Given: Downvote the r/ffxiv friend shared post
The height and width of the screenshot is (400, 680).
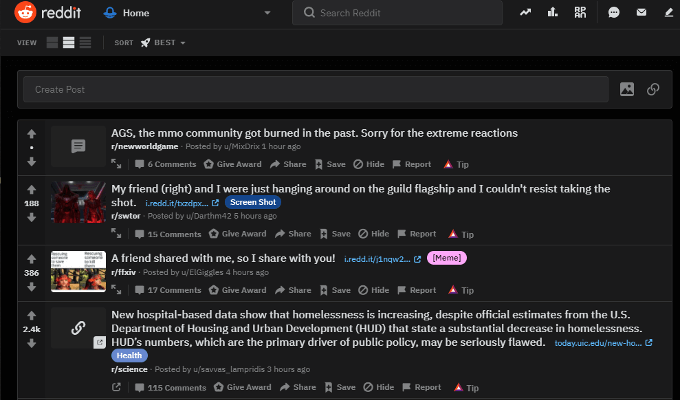Looking at the screenshot, I should pyautogui.click(x=31, y=287).
